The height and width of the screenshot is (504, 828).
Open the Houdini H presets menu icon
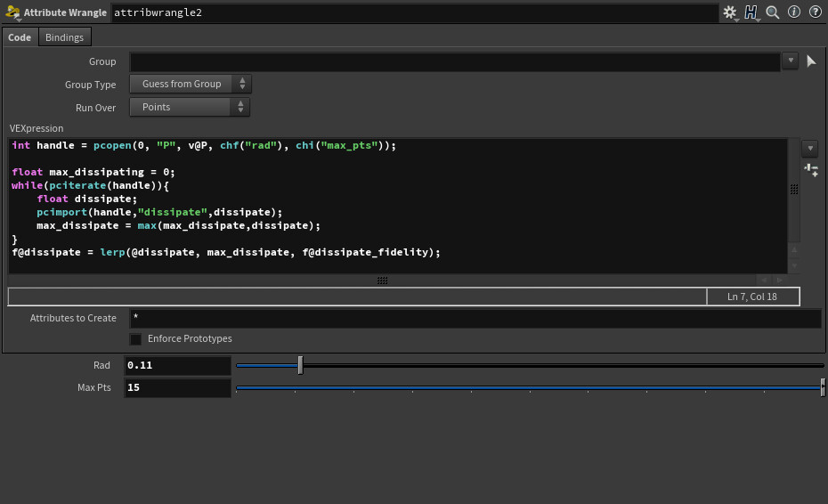click(751, 12)
